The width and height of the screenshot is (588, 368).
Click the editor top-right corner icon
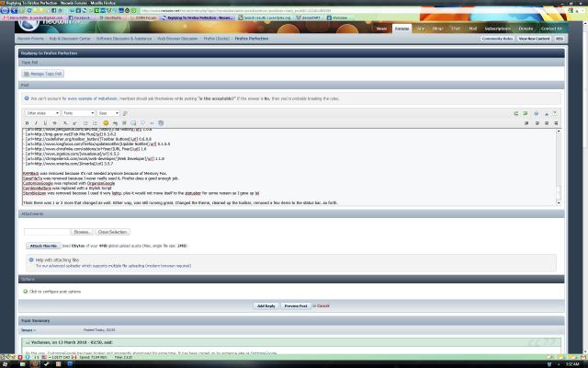tap(555, 113)
